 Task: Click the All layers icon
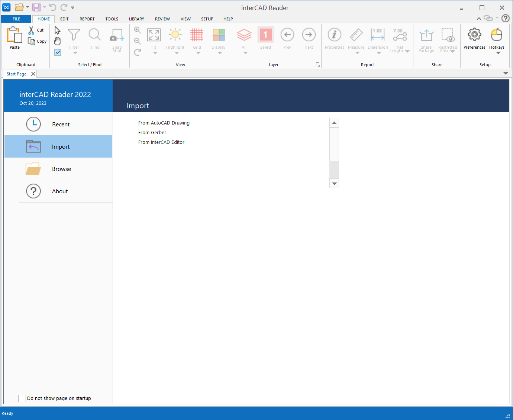(244, 35)
